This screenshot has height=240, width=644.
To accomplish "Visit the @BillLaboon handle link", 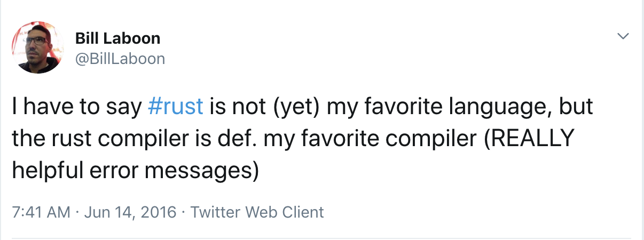I will pos(120,58).
